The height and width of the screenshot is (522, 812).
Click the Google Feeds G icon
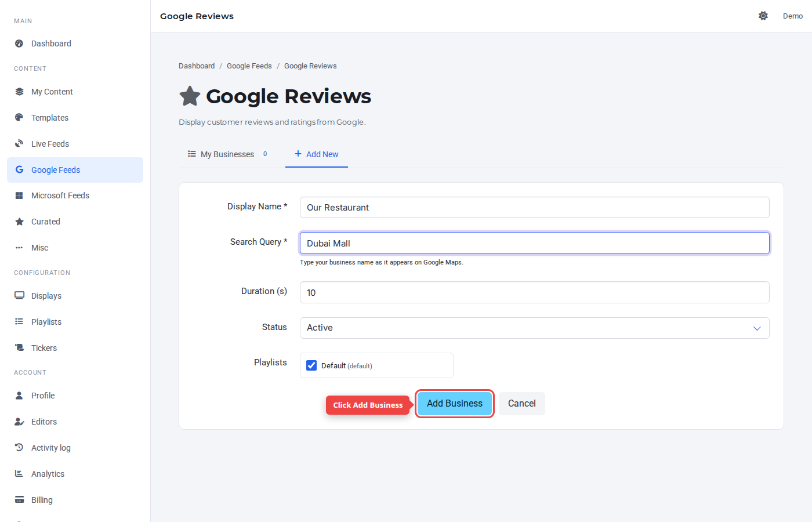point(19,170)
